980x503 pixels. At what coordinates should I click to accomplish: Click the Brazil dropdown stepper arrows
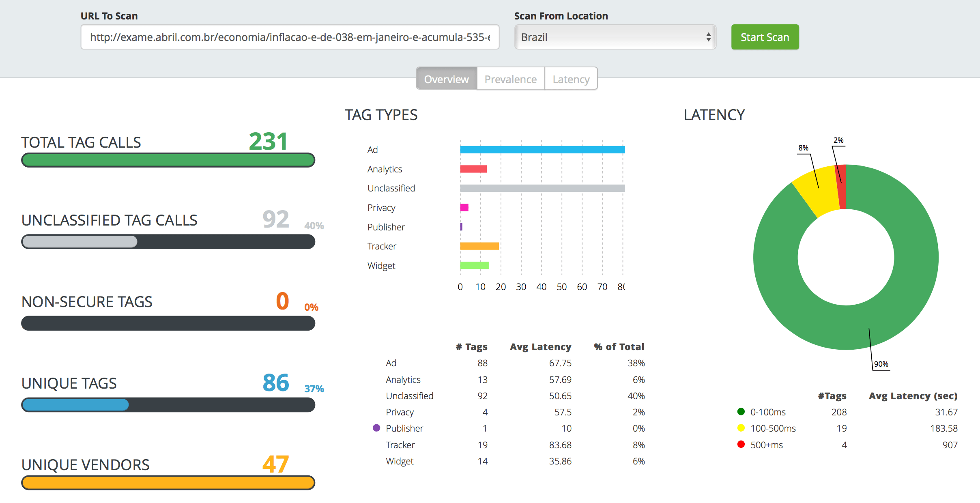point(708,37)
